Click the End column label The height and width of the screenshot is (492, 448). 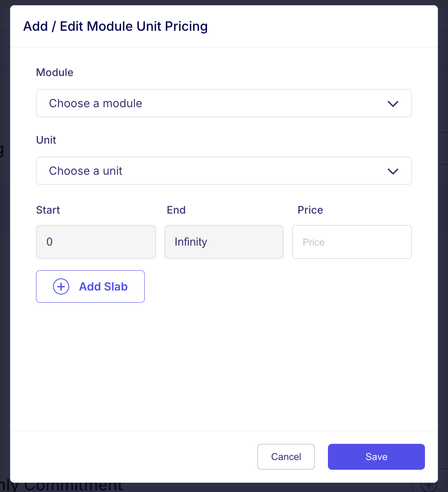click(x=176, y=210)
